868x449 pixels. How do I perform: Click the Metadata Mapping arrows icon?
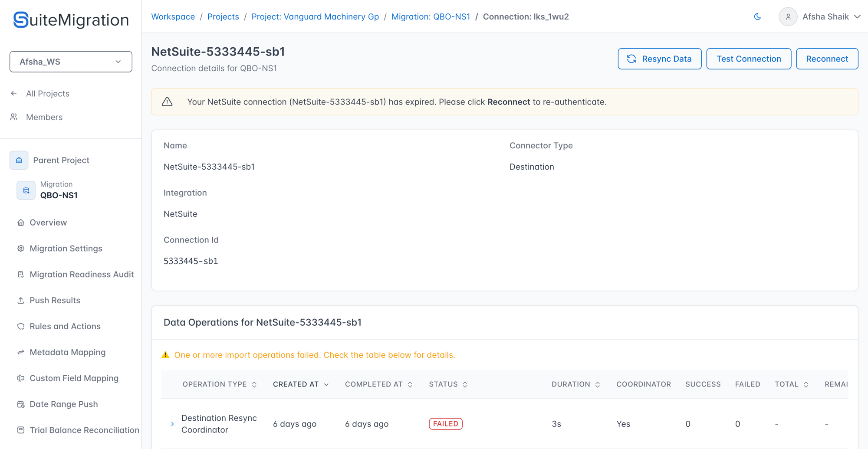pyautogui.click(x=21, y=352)
